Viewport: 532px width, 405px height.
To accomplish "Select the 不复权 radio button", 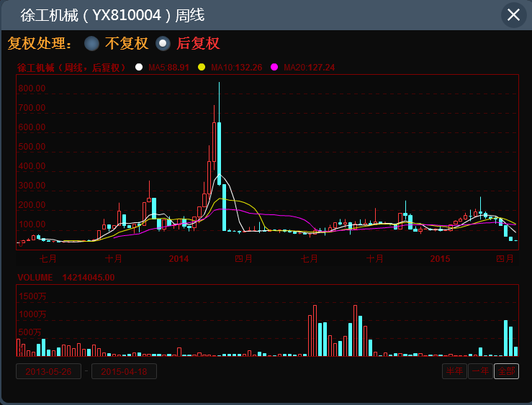I will tap(91, 44).
